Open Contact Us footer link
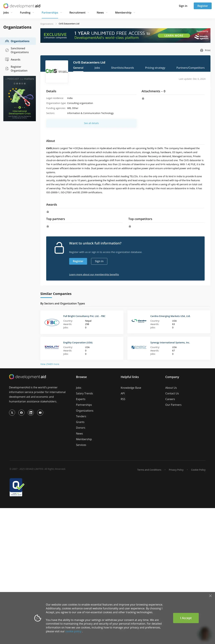Screen dimensions: 215x644 point(172,394)
